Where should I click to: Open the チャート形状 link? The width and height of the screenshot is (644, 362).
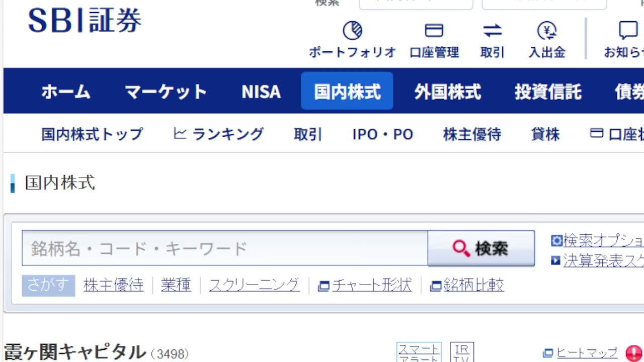pos(365,286)
